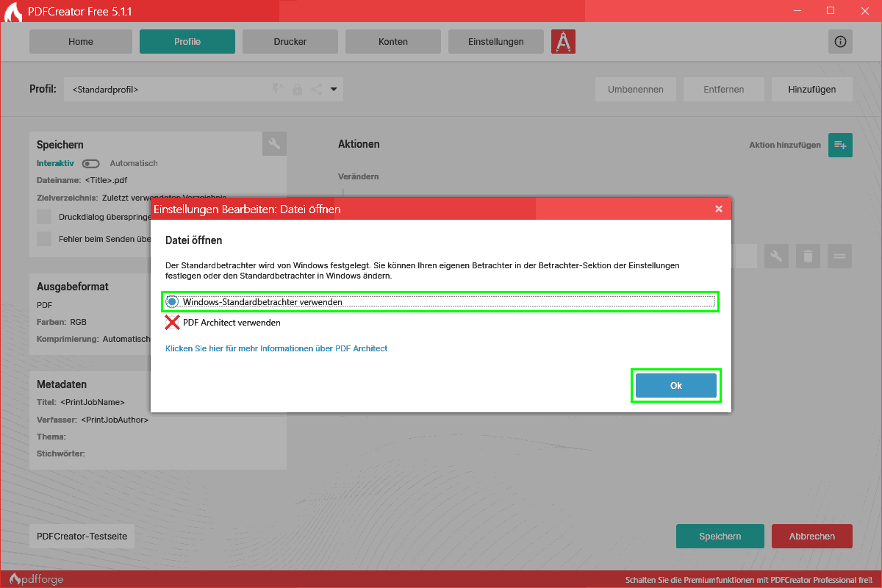The width and height of the screenshot is (882, 588).
Task: Expand the Standardprofil profile dropdown
Action: [334, 90]
